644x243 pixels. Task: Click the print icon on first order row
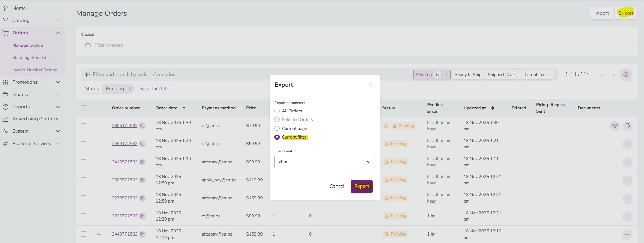pos(627,126)
